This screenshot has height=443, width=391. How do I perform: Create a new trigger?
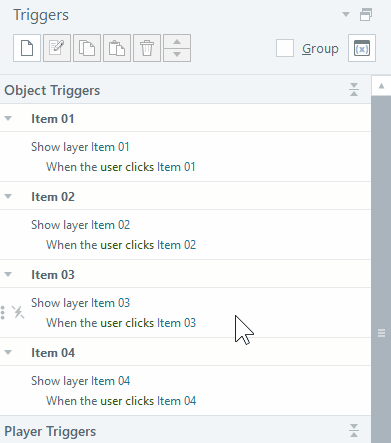(x=27, y=48)
